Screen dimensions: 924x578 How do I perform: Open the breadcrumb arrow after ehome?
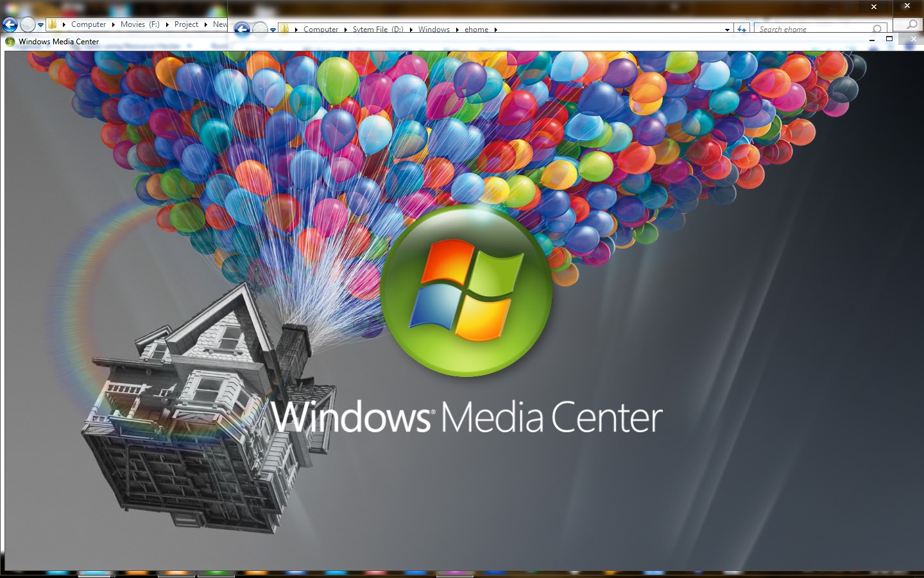(496, 30)
